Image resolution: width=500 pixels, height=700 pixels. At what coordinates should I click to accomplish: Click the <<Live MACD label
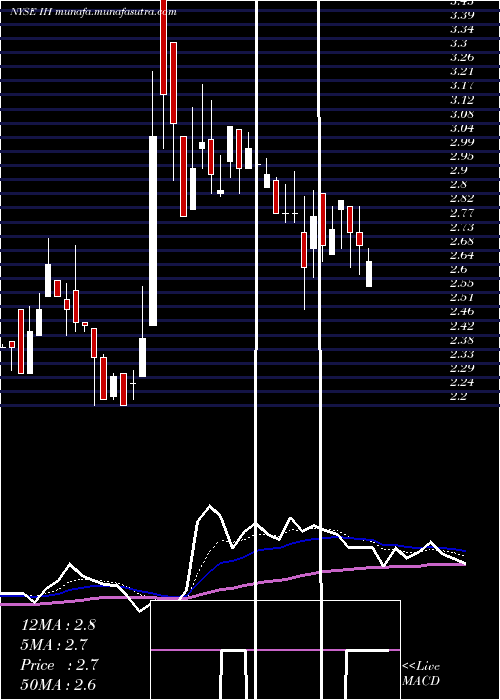[x=421, y=674]
